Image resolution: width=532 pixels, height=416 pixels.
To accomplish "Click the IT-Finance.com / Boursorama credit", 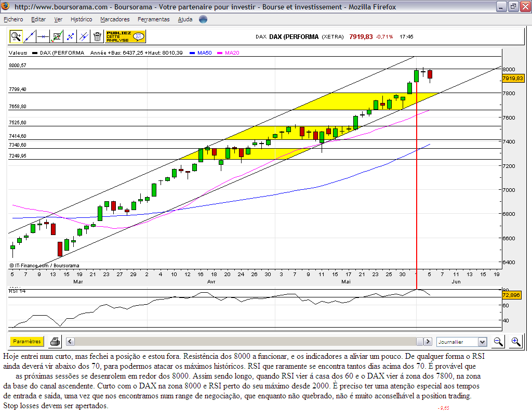I will (45, 266).
